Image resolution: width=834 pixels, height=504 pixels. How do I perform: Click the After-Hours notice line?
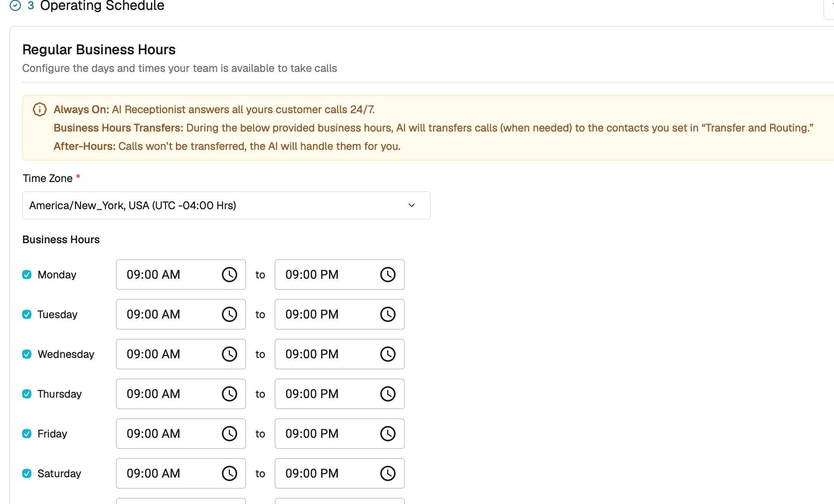(227, 146)
